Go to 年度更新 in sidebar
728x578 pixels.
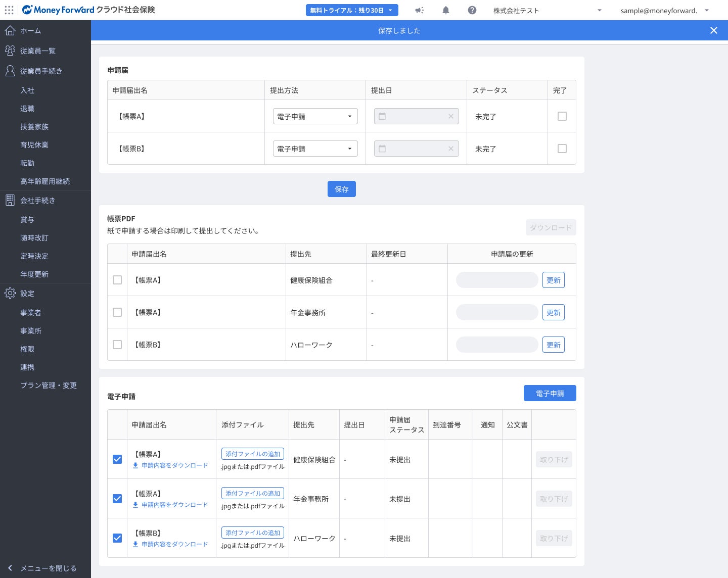pyautogui.click(x=34, y=274)
